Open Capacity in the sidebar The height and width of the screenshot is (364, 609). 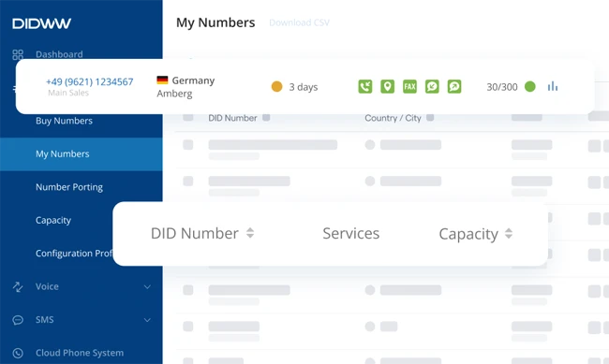pos(53,221)
